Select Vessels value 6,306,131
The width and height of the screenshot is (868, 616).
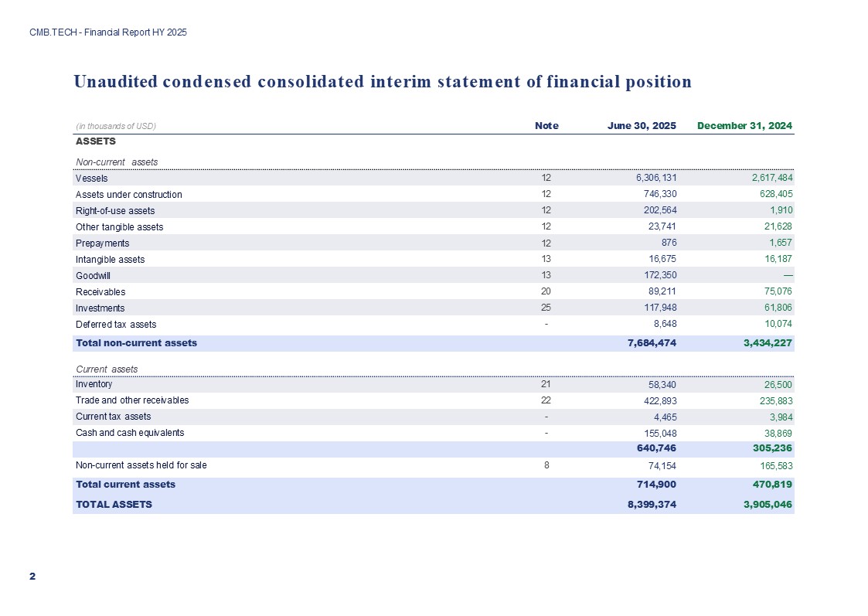click(652, 179)
